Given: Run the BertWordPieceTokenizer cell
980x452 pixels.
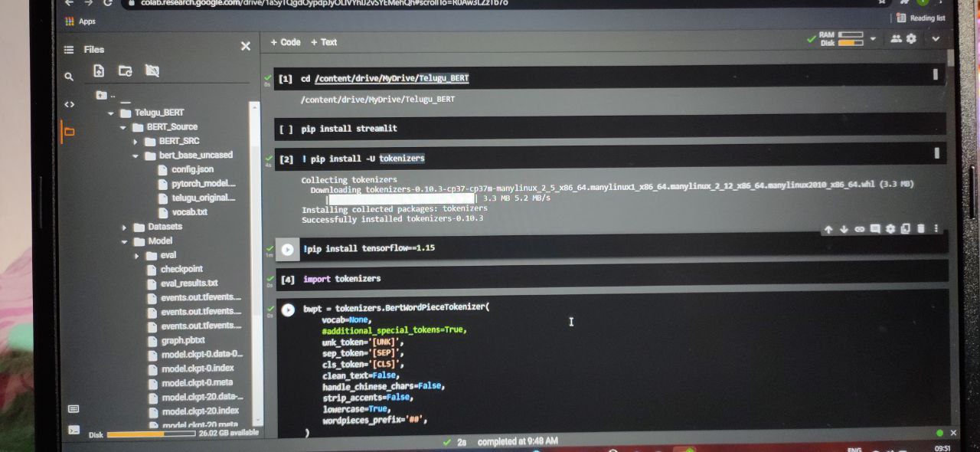Looking at the screenshot, I should coord(288,310).
